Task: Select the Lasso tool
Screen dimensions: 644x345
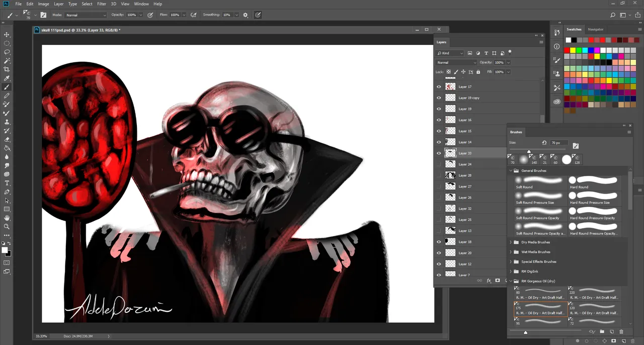Action: pyautogui.click(x=7, y=52)
